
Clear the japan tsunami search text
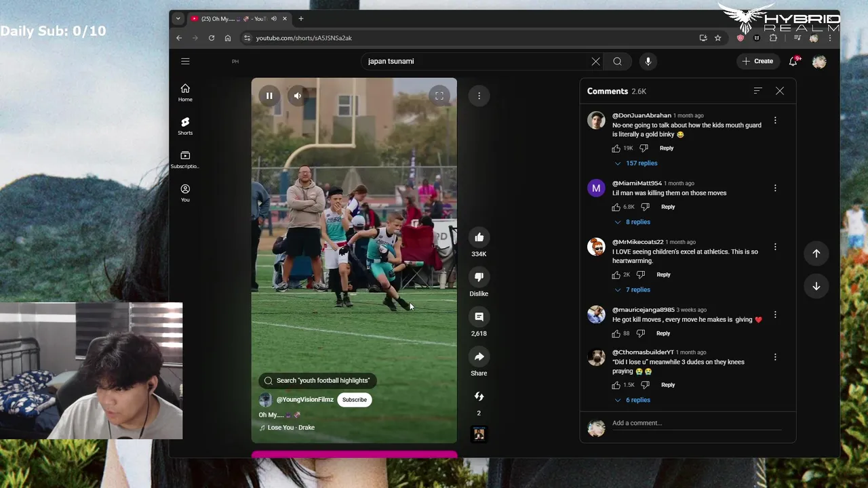[595, 61]
